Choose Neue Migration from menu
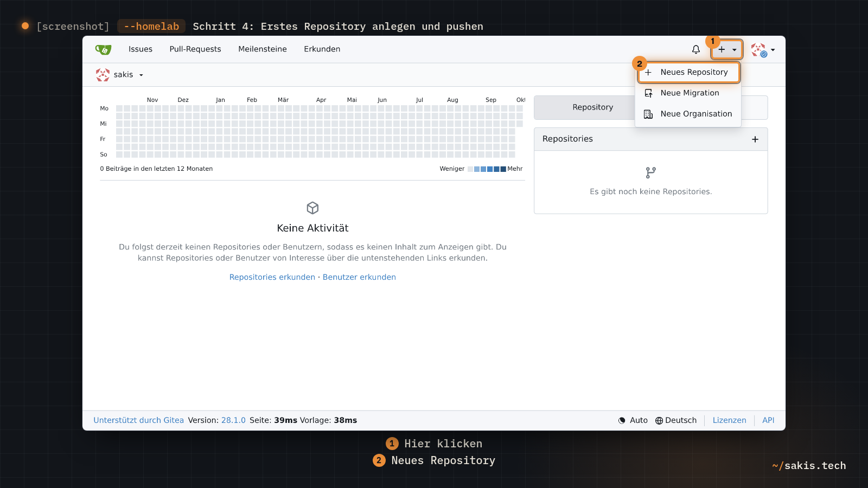The height and width of the screenshot is (488, 868). click(688, 93)
